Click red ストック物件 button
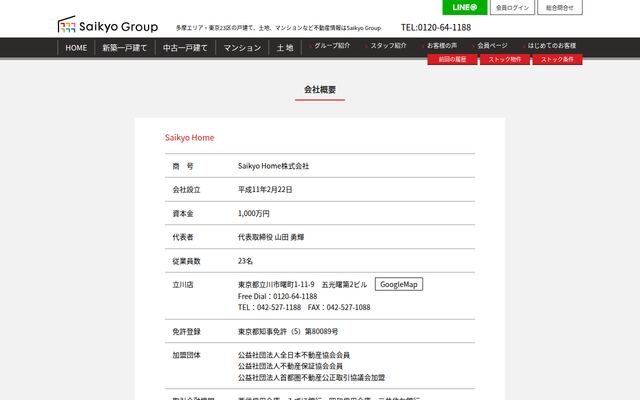This screenshot has height=400, width=640. [x=505, y=60]
